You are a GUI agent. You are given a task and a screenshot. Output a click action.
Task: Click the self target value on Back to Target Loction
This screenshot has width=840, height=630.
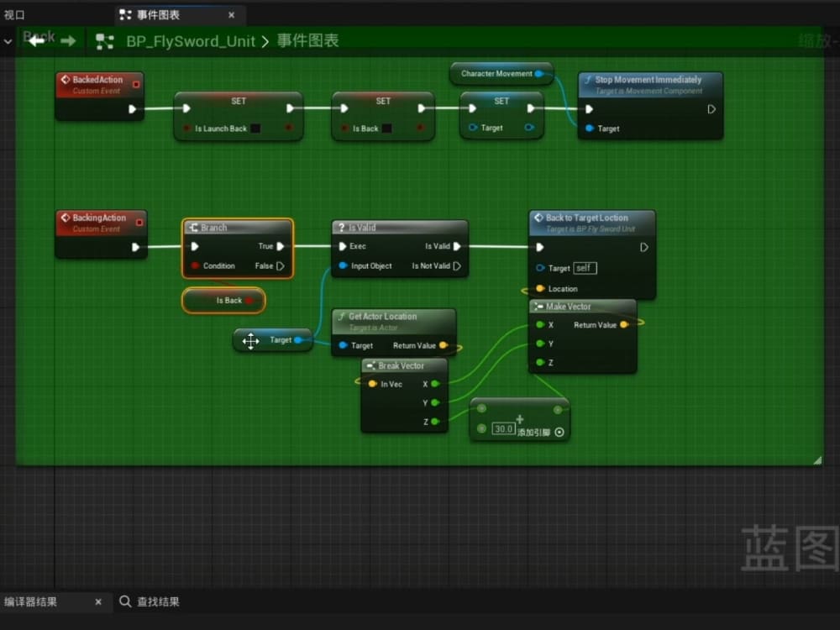click(584, 268)
